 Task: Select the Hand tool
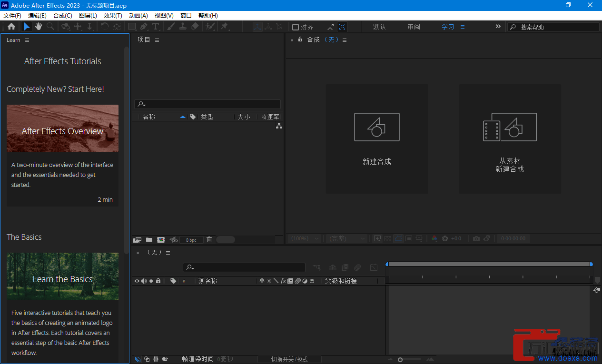click(38, 27)
